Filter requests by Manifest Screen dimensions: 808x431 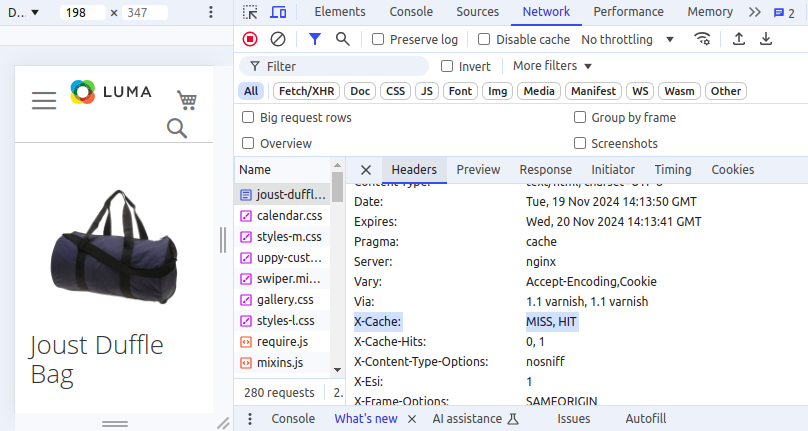coord(594,91)
